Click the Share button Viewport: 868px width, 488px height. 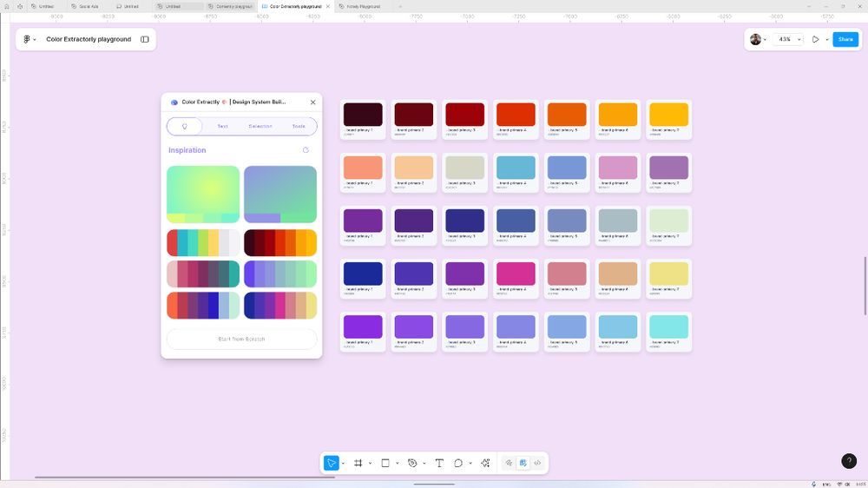(845, 39)
